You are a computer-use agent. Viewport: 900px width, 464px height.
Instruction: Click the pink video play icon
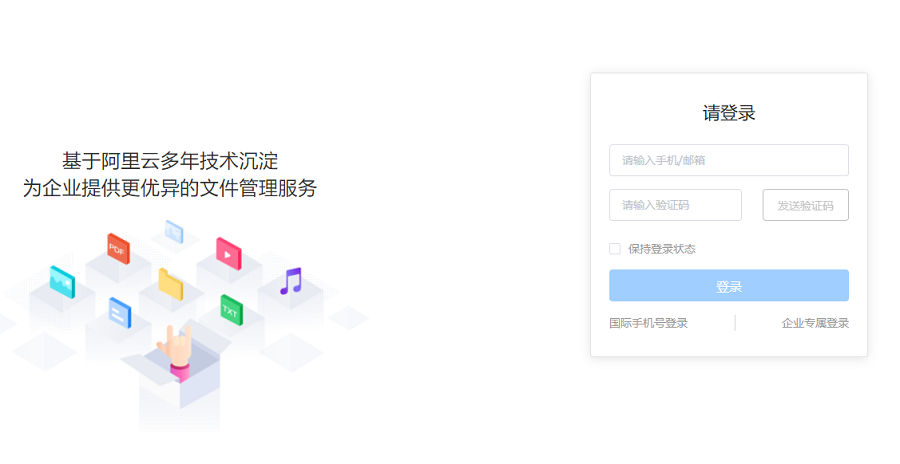click(x=228, y=253)
